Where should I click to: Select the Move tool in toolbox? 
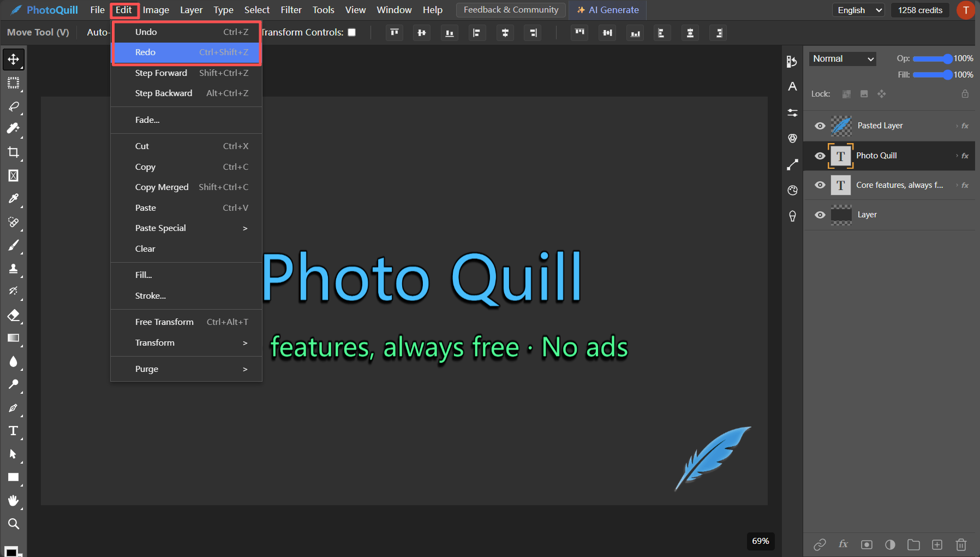coord(13,59)
